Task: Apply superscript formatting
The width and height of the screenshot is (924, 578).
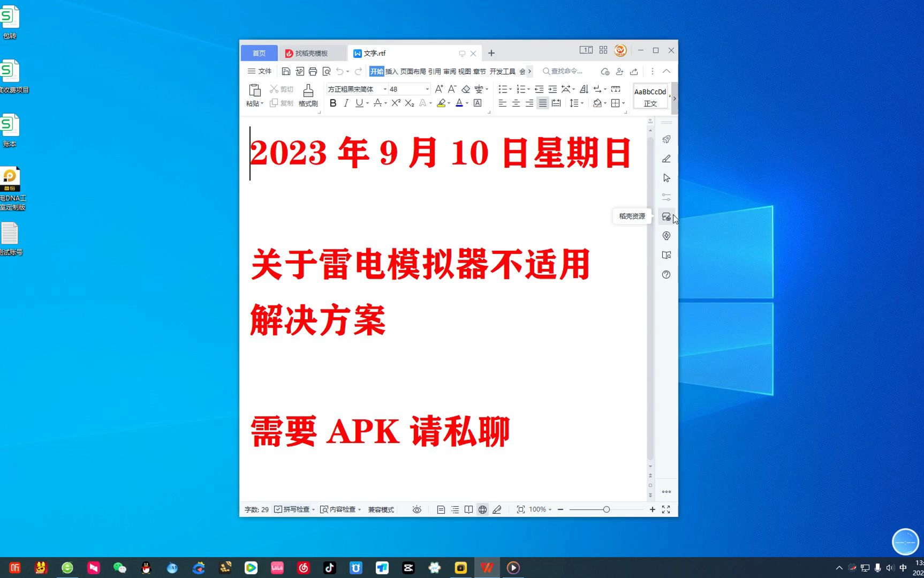Action: click(x=395, y=103)
